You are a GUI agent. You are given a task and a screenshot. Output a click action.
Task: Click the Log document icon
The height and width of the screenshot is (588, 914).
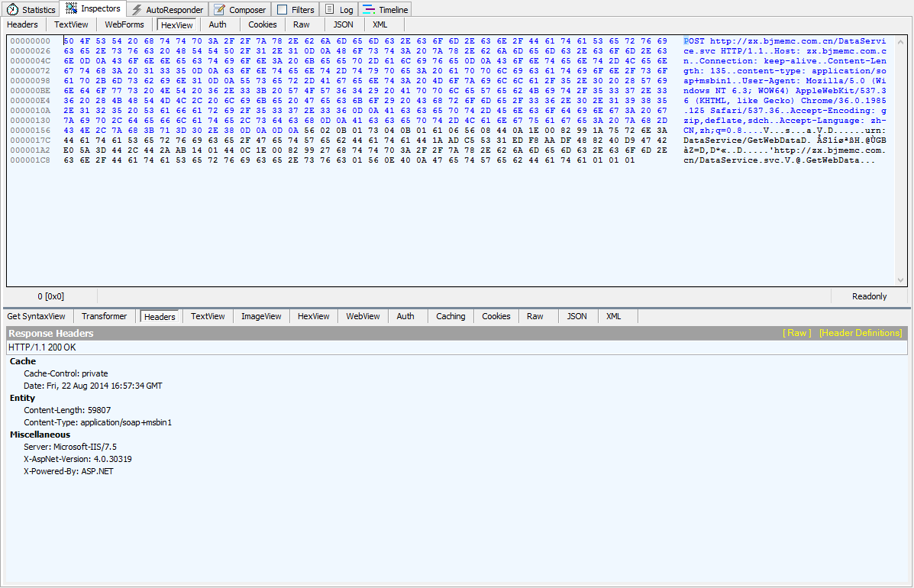[330, 10]
